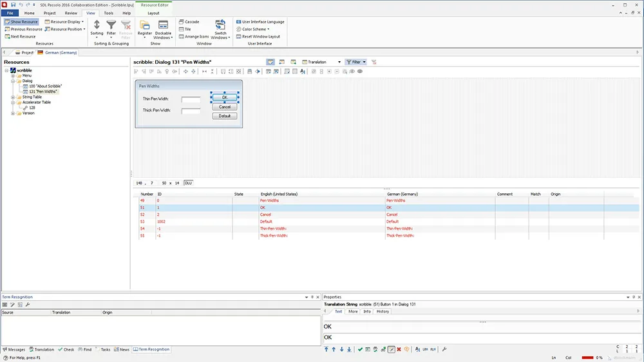Click the Thin Pen Width input field
The width and height of the screenshot is (644, 362).
pyautogui.click(x=191, y=99)
